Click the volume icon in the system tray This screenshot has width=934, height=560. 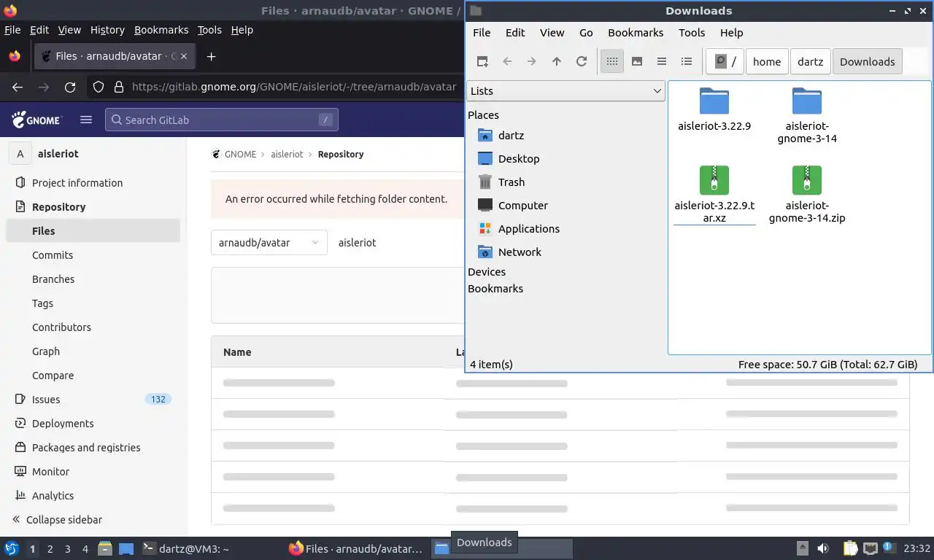pyautogui.click(x=823, y=548)
